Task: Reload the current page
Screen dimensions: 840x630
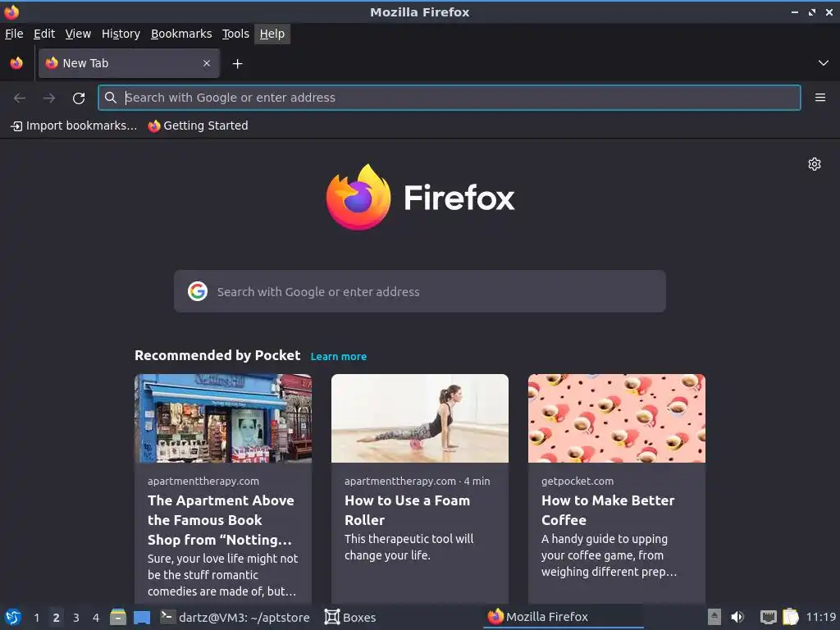Action: [x=79, y=98]
